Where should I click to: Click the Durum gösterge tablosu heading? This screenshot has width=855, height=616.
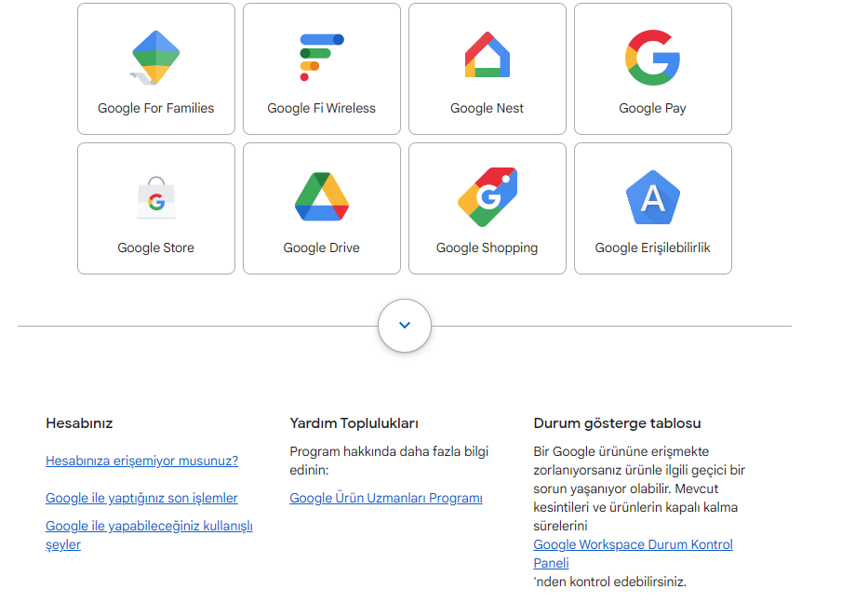(x=617, y=423)
